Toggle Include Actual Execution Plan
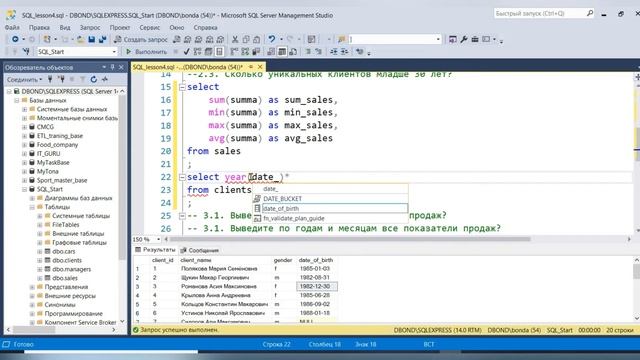 pyautogui.click(x=234, y=51)
